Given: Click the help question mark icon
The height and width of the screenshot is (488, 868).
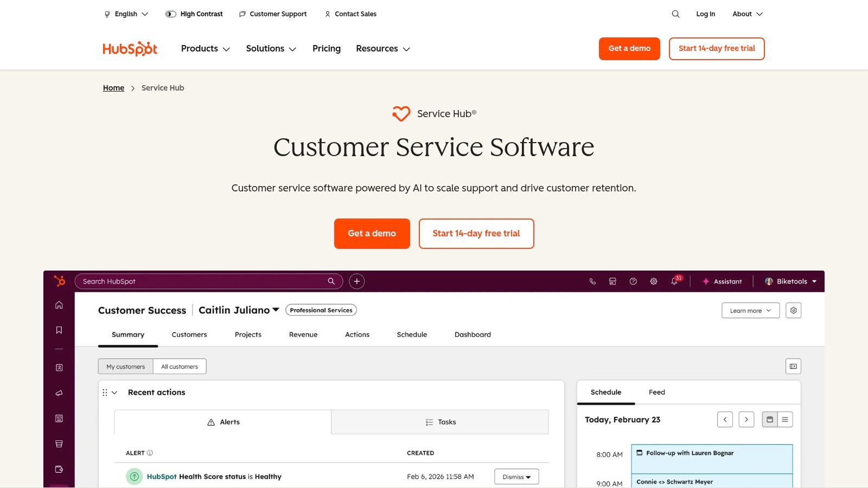Looking at the screenshot, I should [x=633, y=281].
